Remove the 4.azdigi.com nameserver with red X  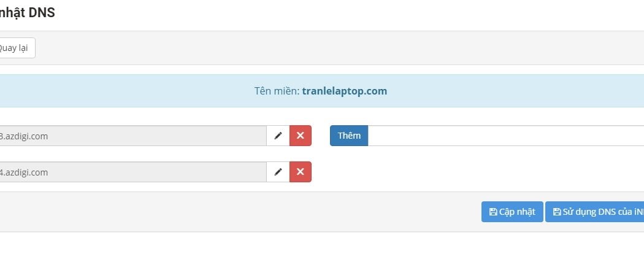click(301, 172)
